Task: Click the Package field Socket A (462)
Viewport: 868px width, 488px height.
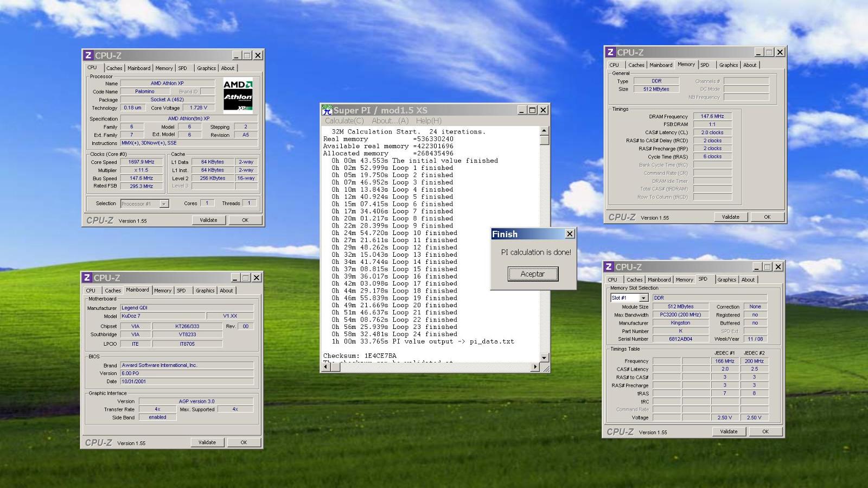Action: (x=167, y=100)
